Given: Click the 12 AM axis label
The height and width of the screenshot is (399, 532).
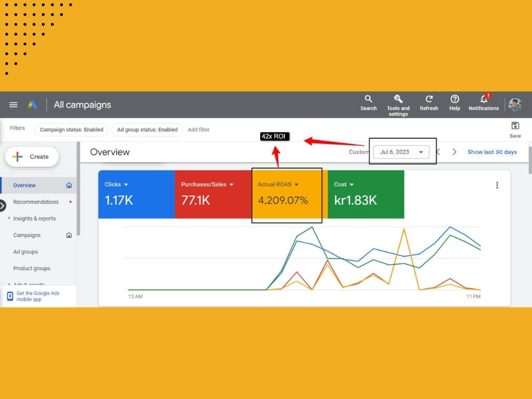Looking at the screenshot, I should (135, 296).
